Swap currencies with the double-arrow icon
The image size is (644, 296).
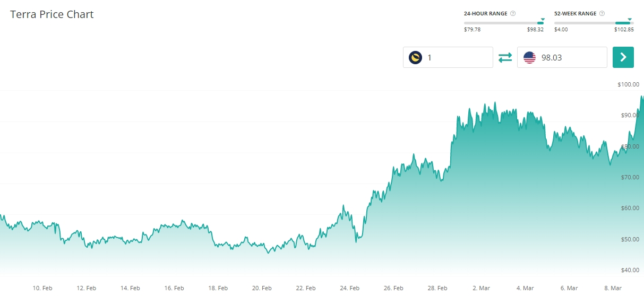coord(505,57)
